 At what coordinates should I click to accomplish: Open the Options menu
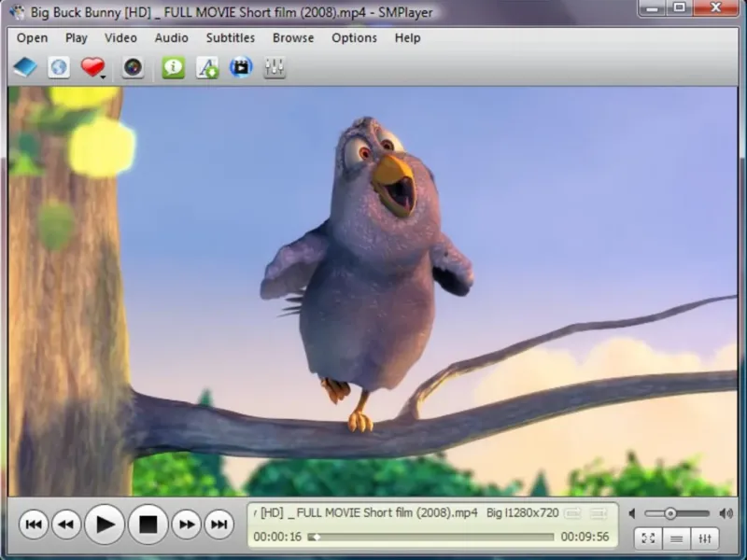pyautogui.click(x=354, y=38)
